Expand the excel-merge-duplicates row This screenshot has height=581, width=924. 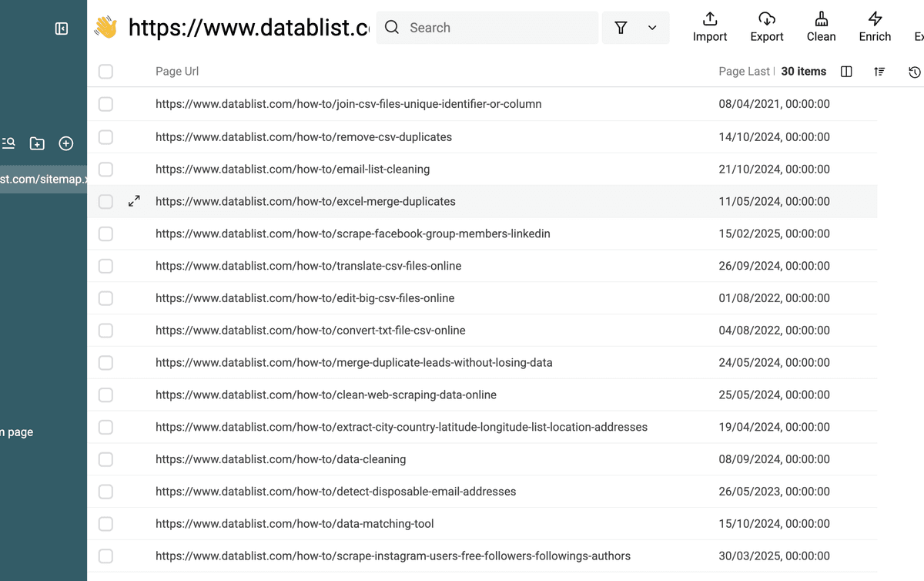(134, 201)
